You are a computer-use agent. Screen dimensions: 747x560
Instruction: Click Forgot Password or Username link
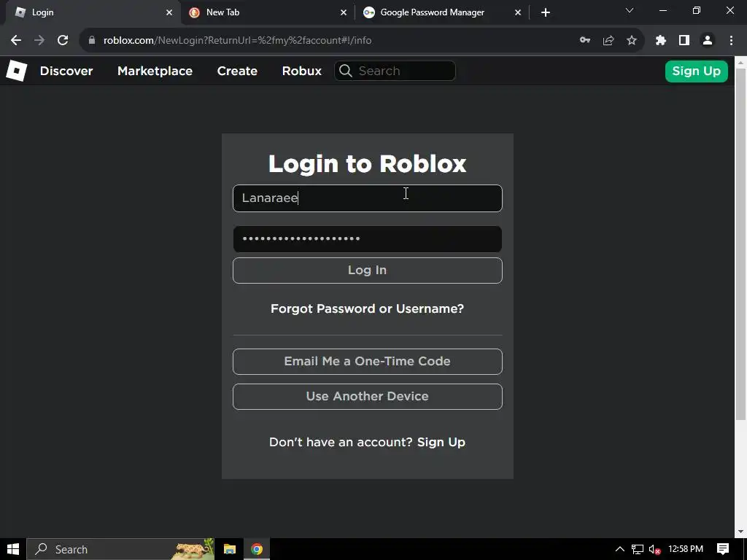click(x=368, y=308)
